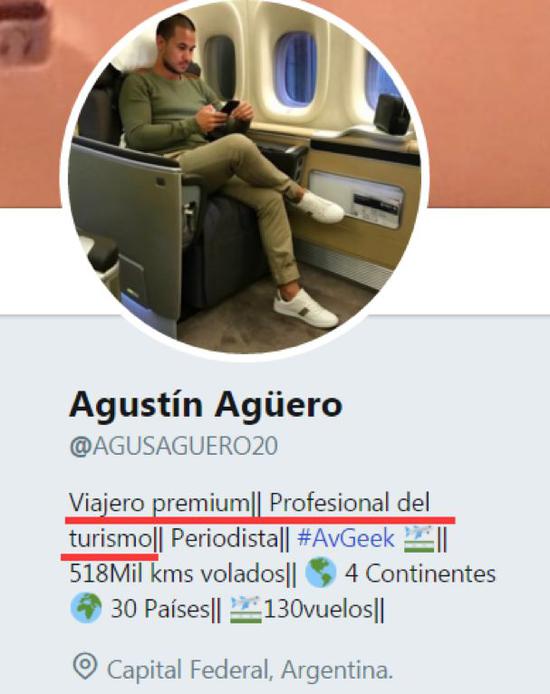Click the word Periodista in the bio
This screenshot has height=694, width=550.
[x=224, y=539]
